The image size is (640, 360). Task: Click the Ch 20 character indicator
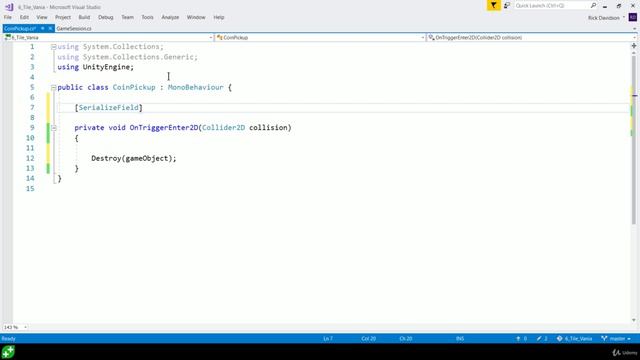pos(406,339)
